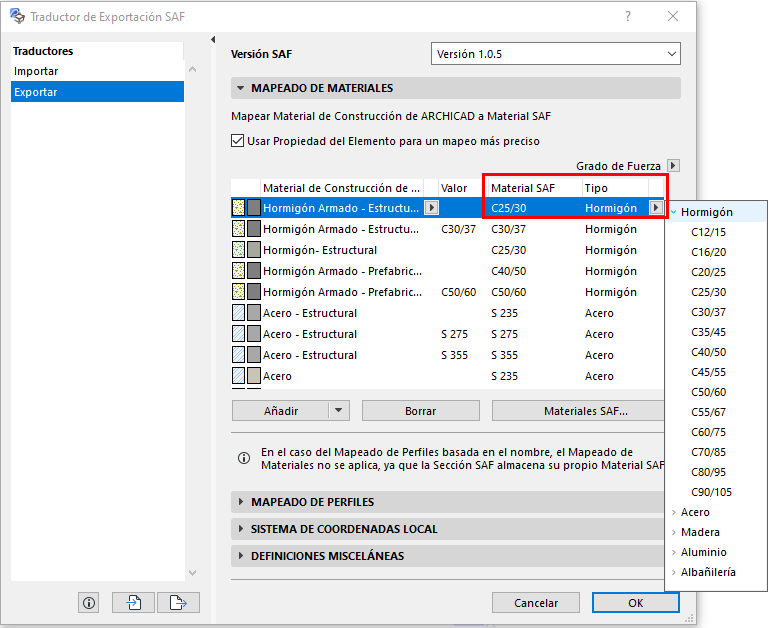
Task: Open building material arrow on selected row
Action: pyautogui.click(x=431, y=208)
